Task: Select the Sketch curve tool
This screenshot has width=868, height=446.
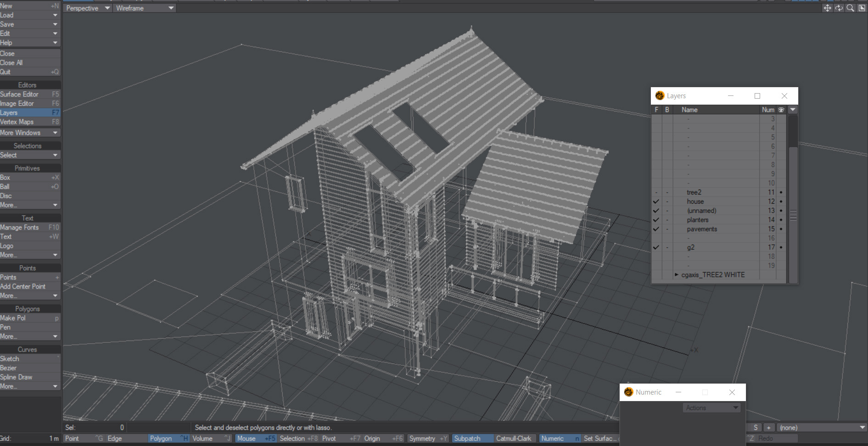Action: pos(30,359)
